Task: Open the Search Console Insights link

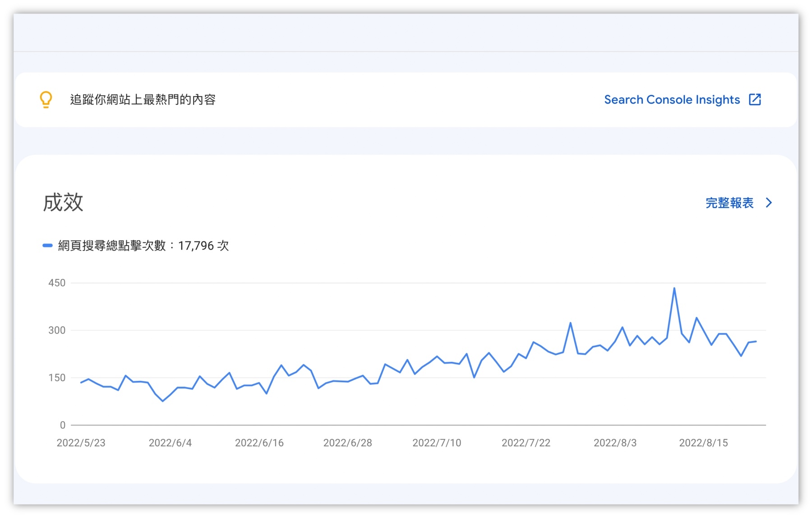Action: coord(672,100)
